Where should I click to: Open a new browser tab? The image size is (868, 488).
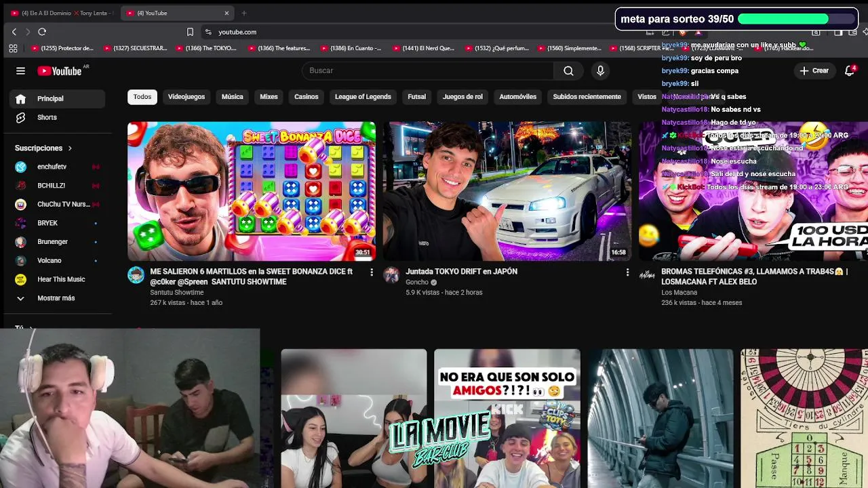click(244, 13)
